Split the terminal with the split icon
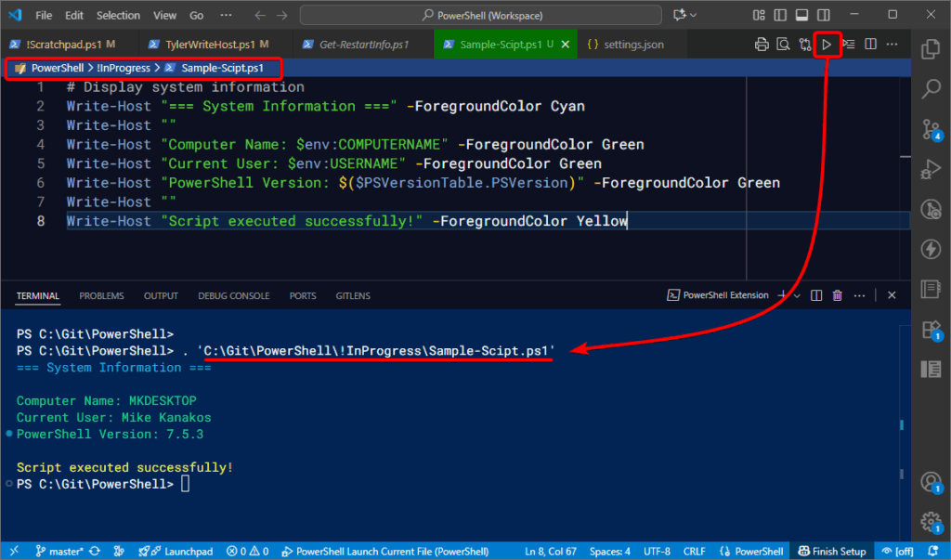951x560 pixels. tap(815, 294)
